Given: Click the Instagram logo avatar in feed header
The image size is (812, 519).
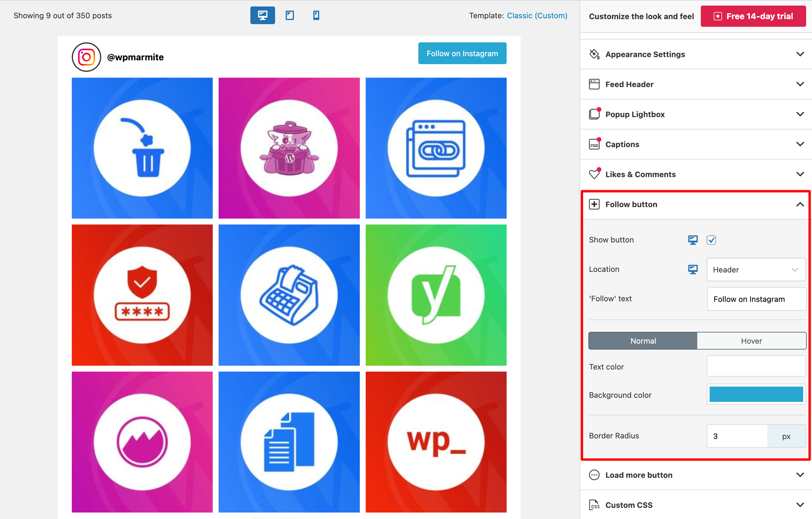Looking at the screenshot, I should tap(86, 57).
